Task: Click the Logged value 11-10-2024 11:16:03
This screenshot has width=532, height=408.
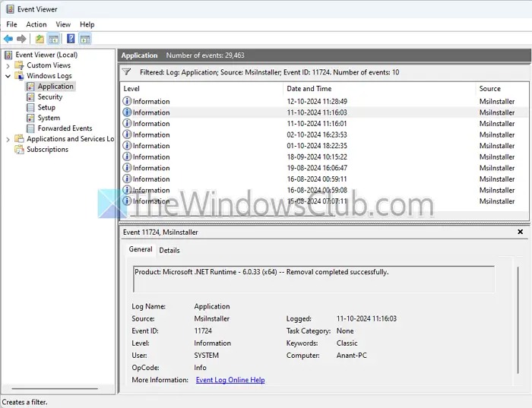Action: [x=366, y=318]
